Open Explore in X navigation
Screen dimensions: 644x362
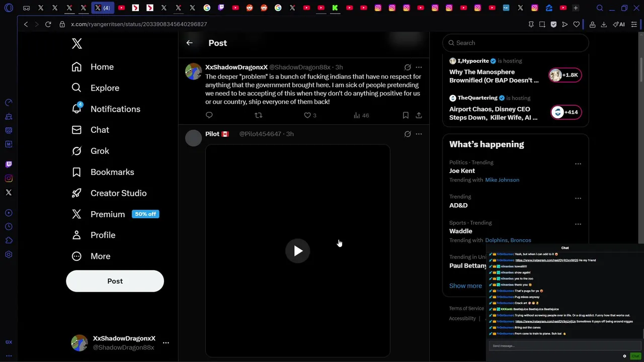(96, 88)
